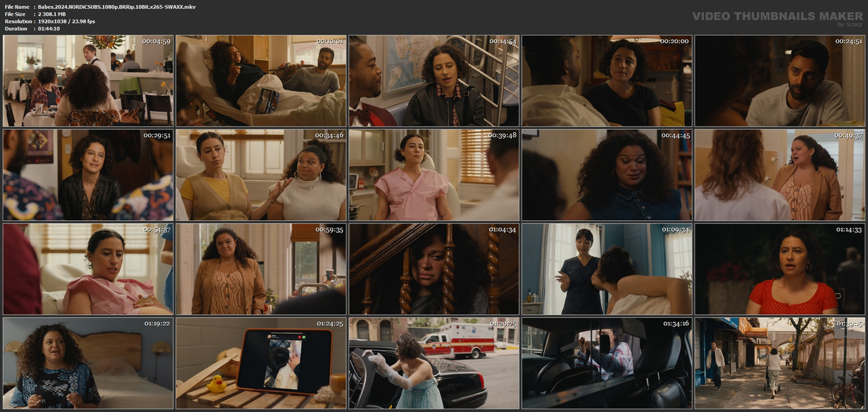Viewport: 868px width, 412px height.
Task: Click the duration value 01:44:10
Action: (x=49, y=28)
